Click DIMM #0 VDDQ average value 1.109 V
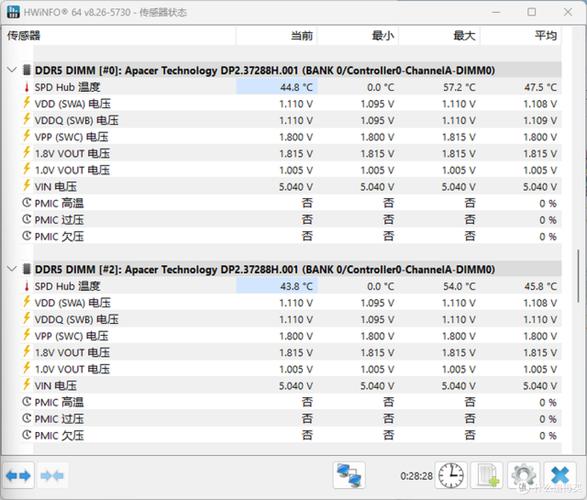The width and height of the screenshot is (587, 500). pos(540,121)
